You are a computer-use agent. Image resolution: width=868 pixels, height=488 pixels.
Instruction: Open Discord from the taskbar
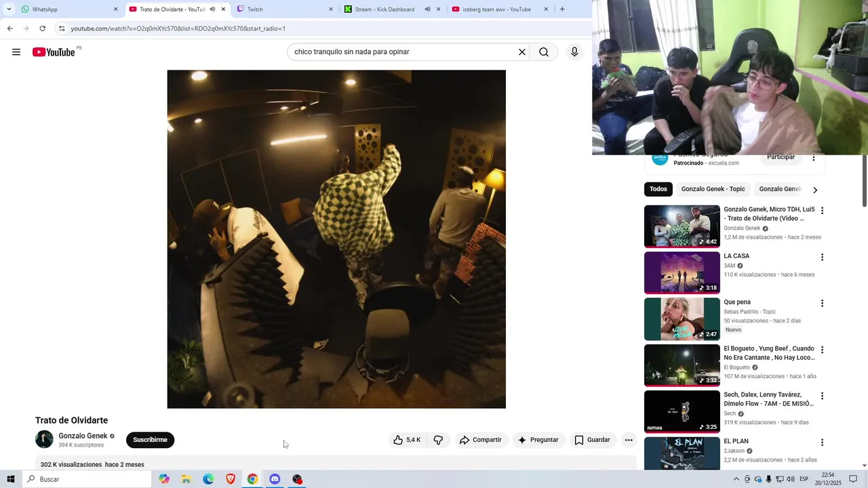pyautogui.click(x=275, y=479)
